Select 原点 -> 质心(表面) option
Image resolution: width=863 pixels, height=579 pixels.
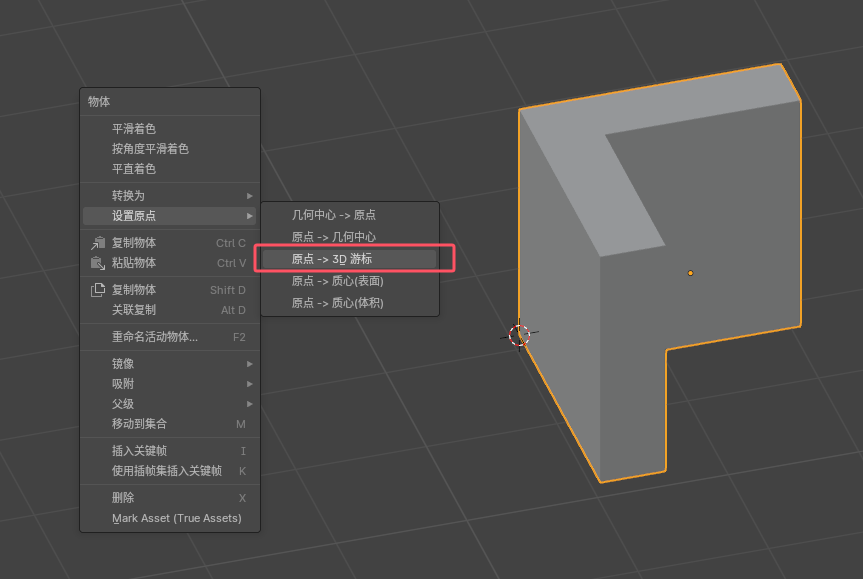[x=350, y=281]
